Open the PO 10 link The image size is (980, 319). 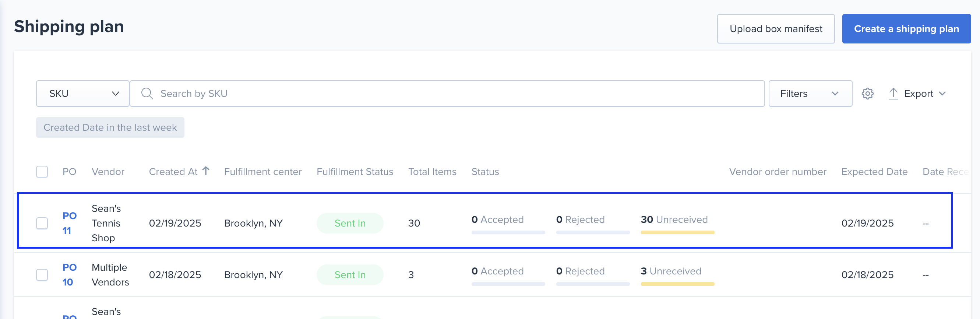point(69,275)
